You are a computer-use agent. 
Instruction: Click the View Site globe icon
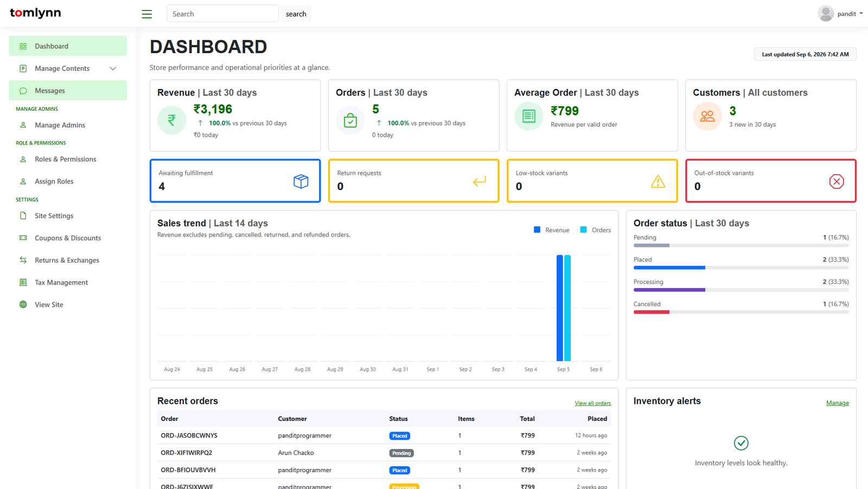pos(23,304)
